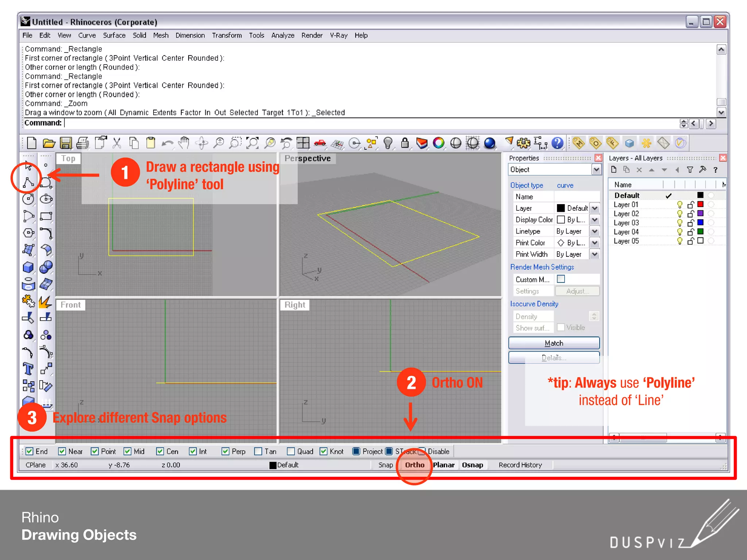
Task: Click the color wheel icon
Action: [438, 143]
